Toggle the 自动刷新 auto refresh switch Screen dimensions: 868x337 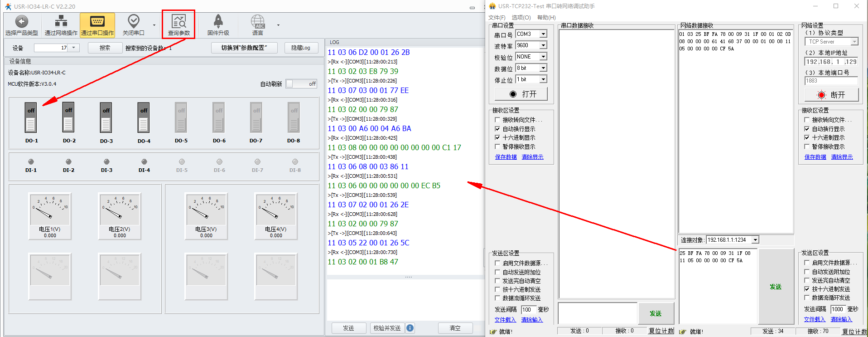click(301, 84)
